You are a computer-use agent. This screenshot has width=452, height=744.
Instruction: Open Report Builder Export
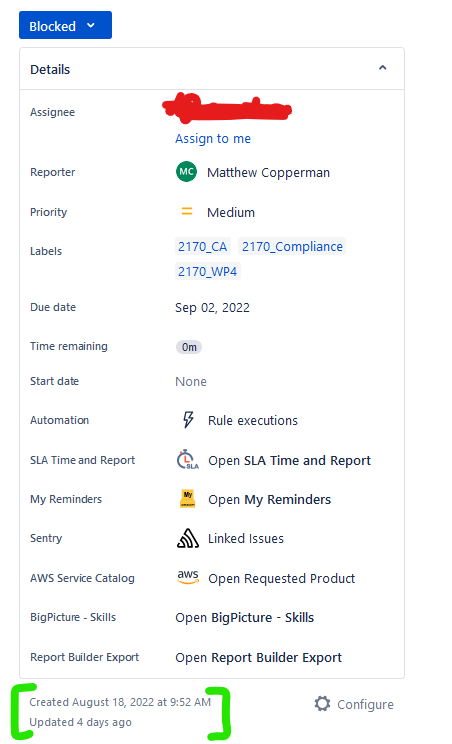[x=258, y=657]
